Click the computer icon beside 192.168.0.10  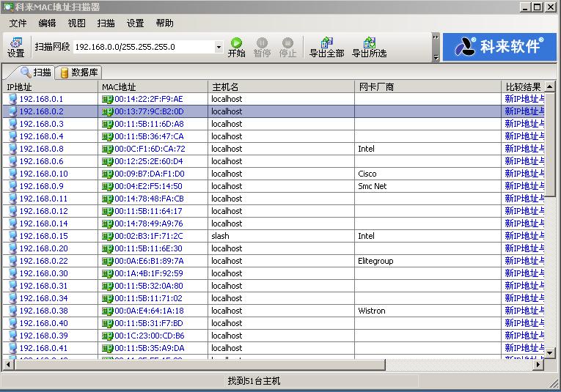[x=12, y=174]
